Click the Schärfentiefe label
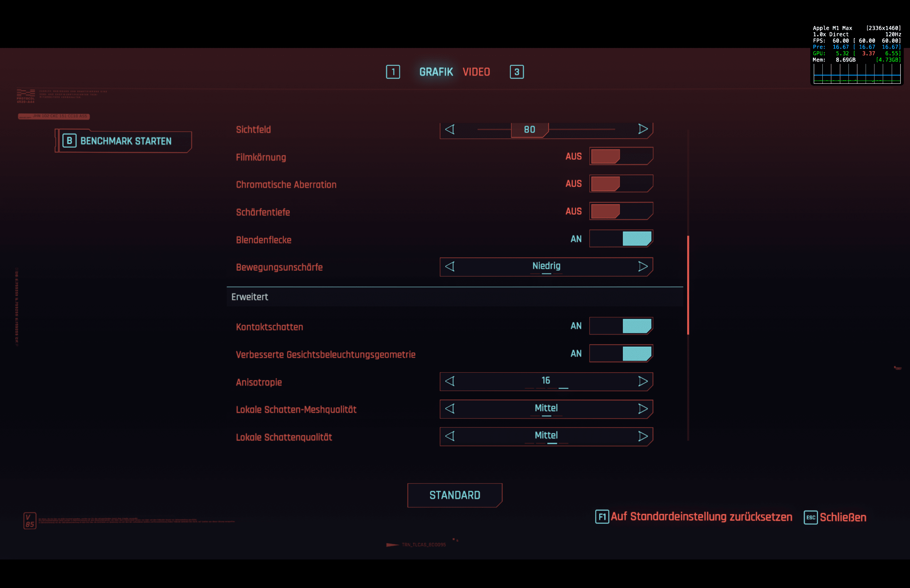The image size is (910, 588). pyautogui.click(x=263, y=212)
